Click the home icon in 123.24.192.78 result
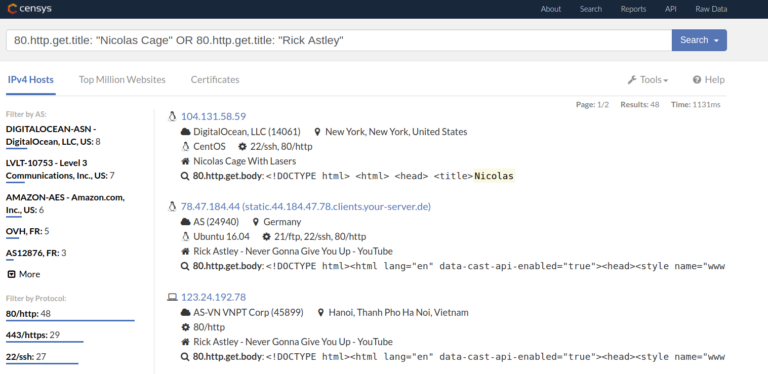This screenshot has width=768, height=374. click(x=185, y=342)
